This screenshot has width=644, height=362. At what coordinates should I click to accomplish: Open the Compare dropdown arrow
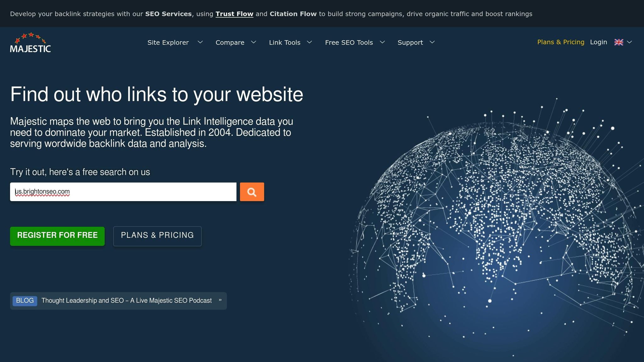(253, 42)
